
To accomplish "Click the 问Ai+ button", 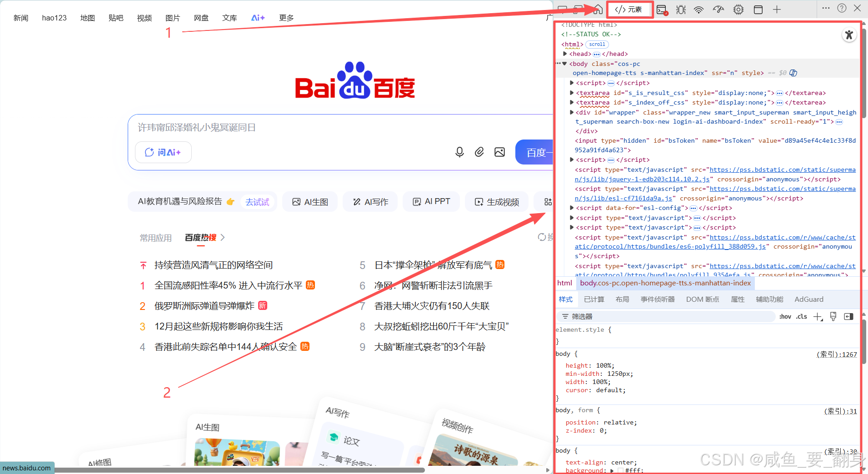I will click(x=163, y=152).
